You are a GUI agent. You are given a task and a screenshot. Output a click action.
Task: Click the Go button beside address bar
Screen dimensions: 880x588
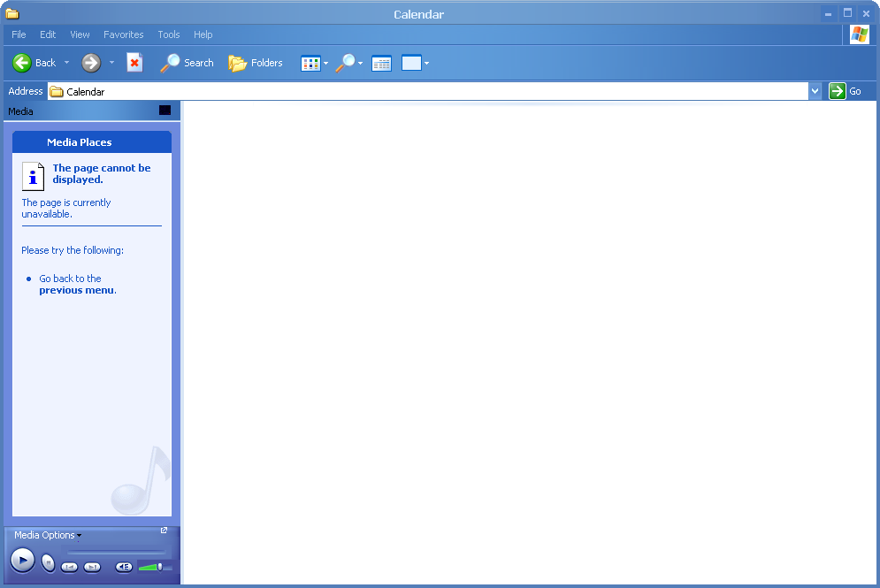845,91
